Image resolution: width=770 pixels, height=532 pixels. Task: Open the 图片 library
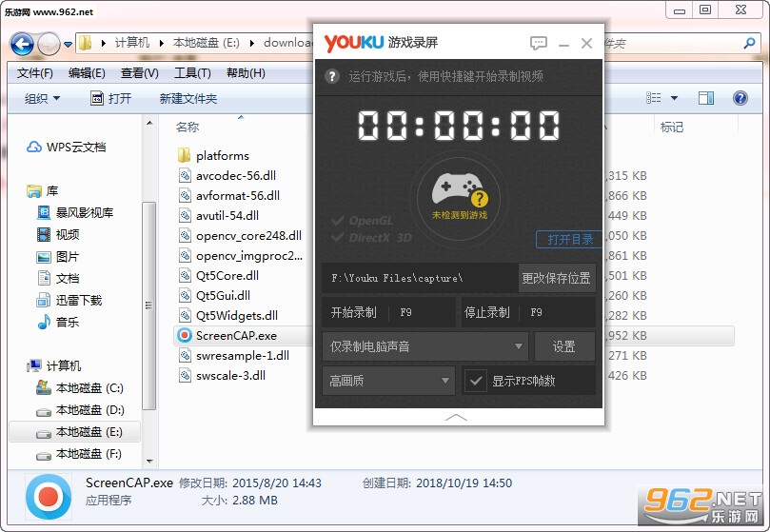58,256
